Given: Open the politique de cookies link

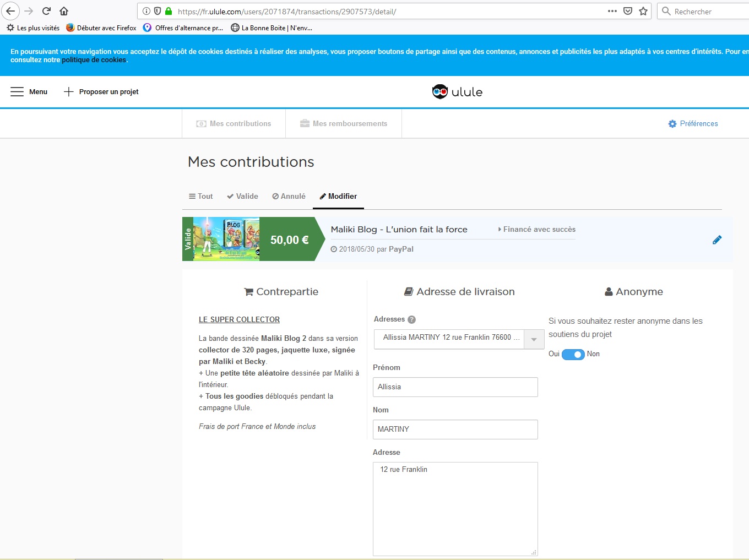Looking at the screenshot, I should click(x=94, y=60).
